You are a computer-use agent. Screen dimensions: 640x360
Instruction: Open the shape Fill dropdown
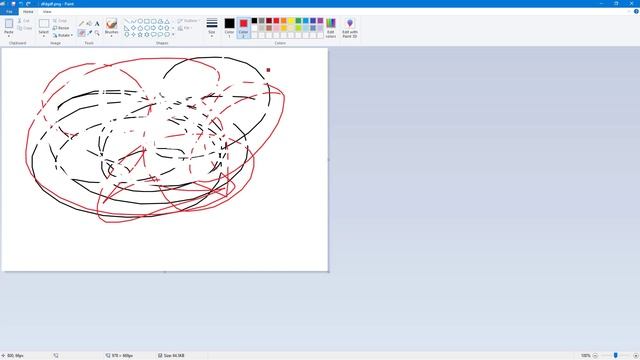pos(185,28)
